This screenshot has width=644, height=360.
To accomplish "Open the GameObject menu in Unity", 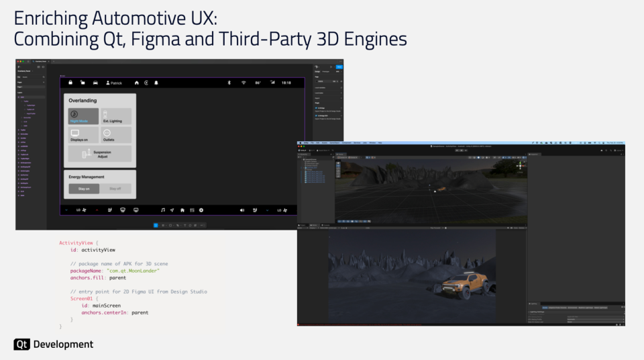I will tap(335, 143).
